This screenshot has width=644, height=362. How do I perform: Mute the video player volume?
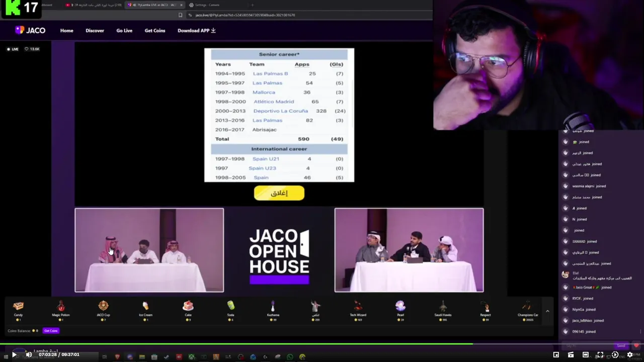[29, 354]
